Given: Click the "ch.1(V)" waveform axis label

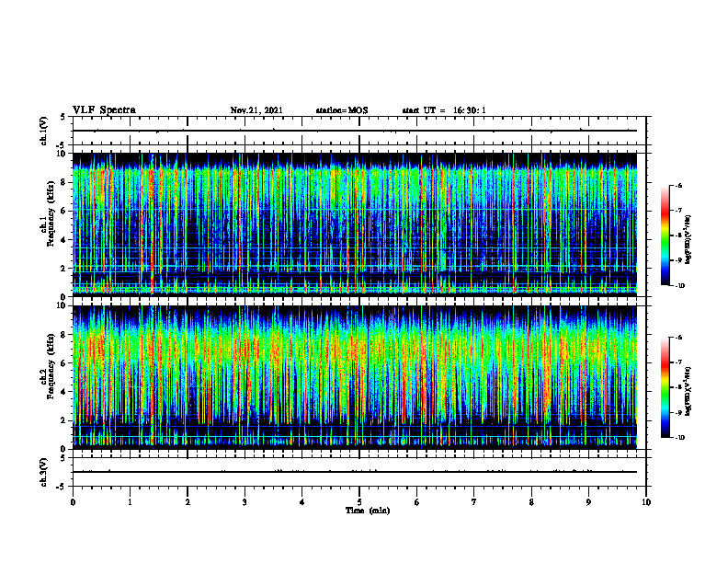Looking at the screenshot, I should (x=43, y=131).
